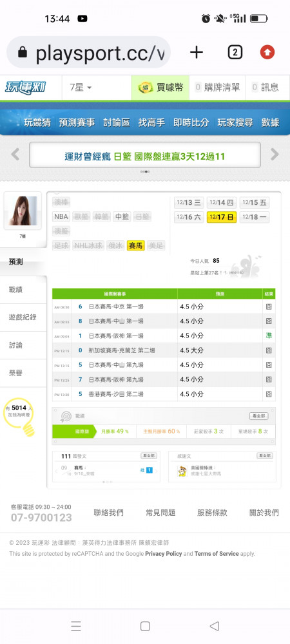Tap the Android back navigation triangle

point(215,626)
